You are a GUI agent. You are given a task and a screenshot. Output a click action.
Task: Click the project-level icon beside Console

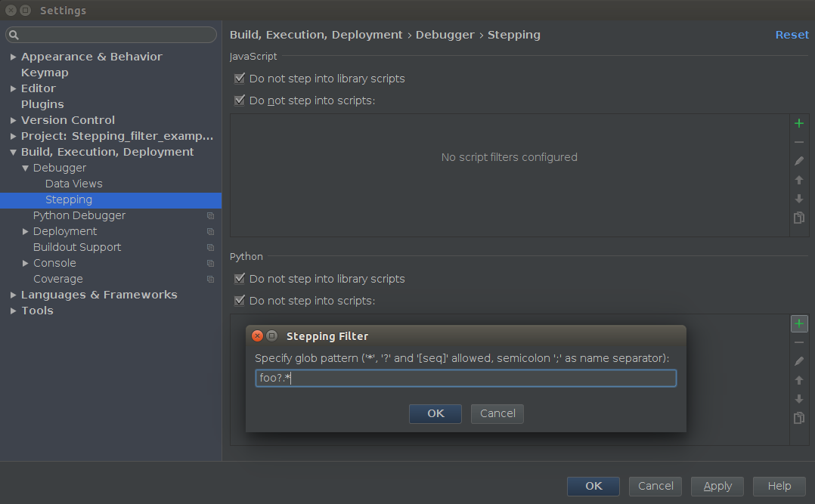pyautogui.click(x=210, y=264)
